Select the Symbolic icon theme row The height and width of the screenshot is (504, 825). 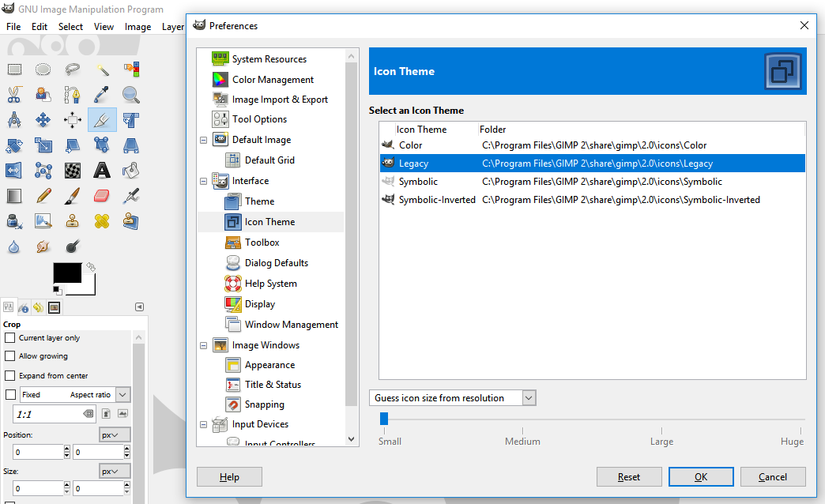click(x=593, y=182)
